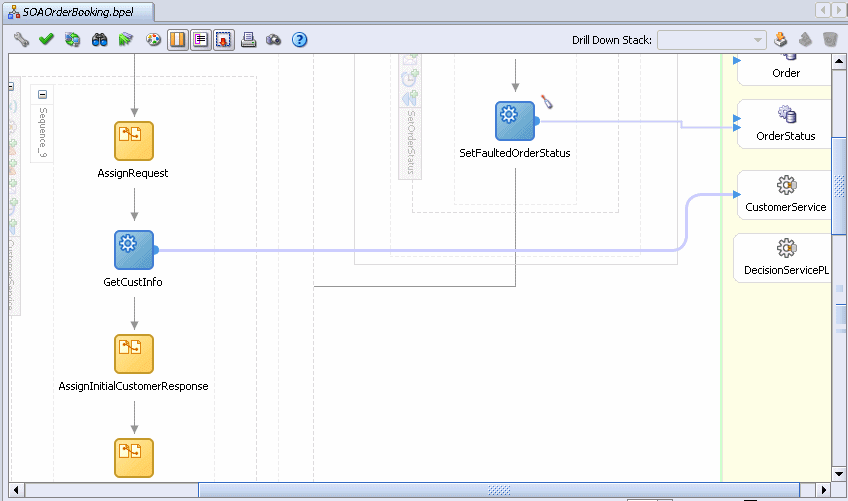Click the vertical scrollbar down arrow
This screenshot has width=848, height=501.
point(839,474)
